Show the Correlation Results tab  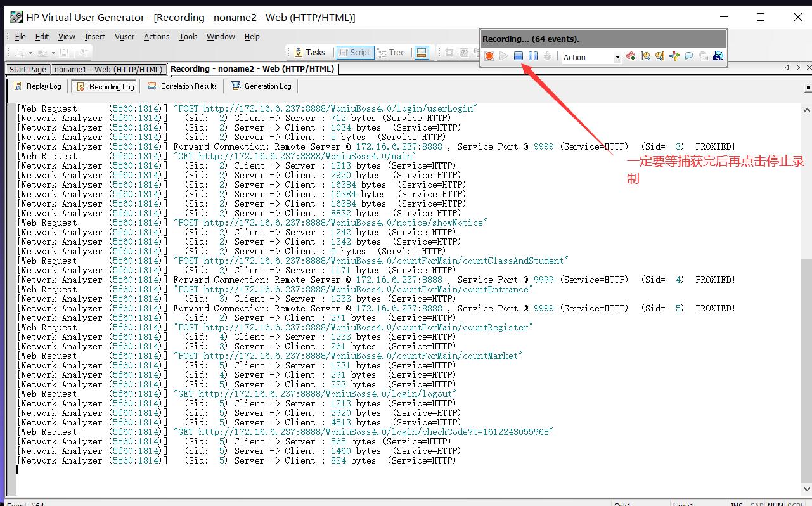tap(182, 86)
